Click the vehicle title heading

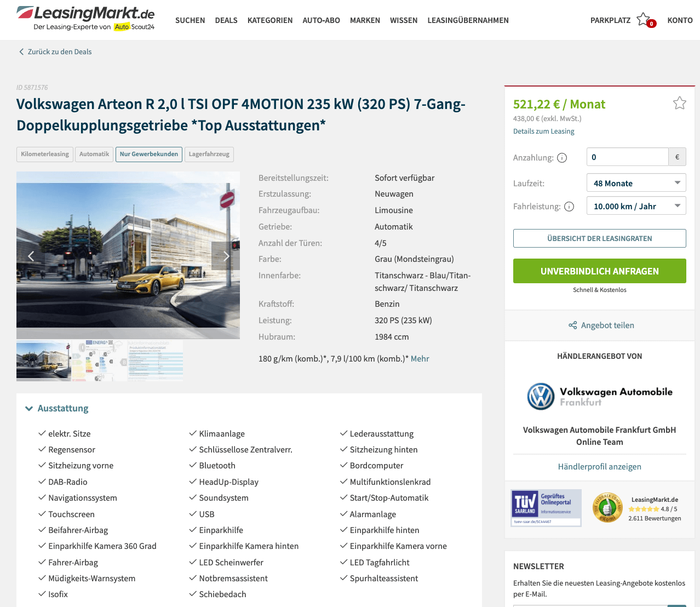(241, 114)
